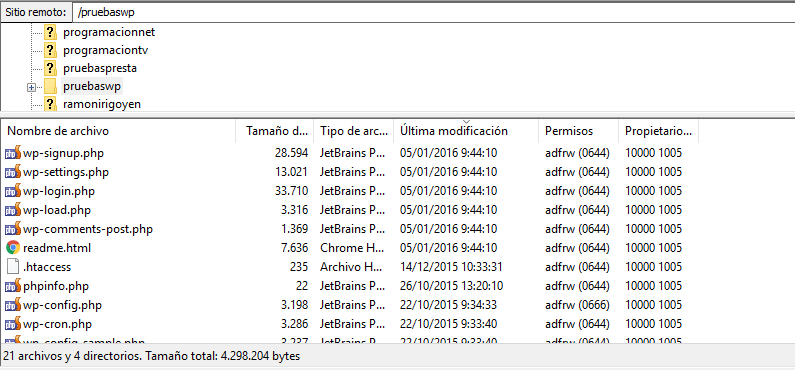Select the ramonirigoyen folder in tree
This screenshot has width=795, height=370.
pos(102,104)
